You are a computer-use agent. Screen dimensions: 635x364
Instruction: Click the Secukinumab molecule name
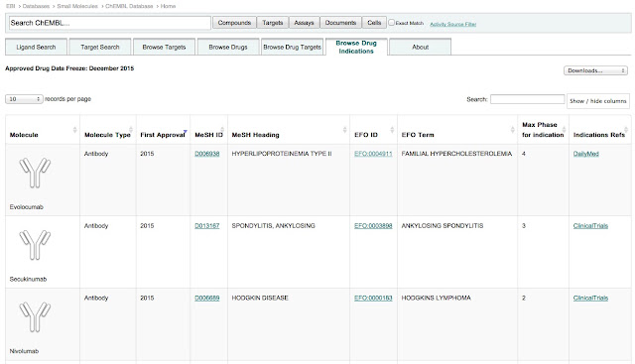coord(28,279)
